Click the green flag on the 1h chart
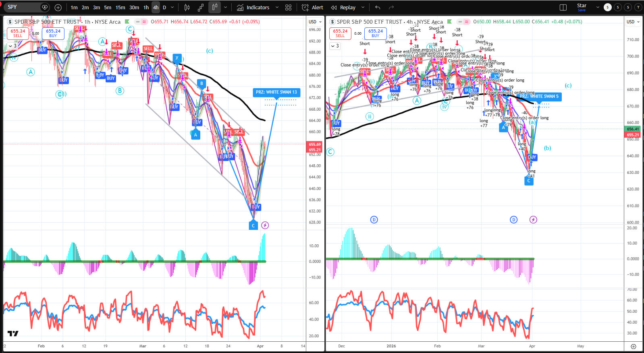The height and width of the screenshot is (353, 644). click(127, 22)
